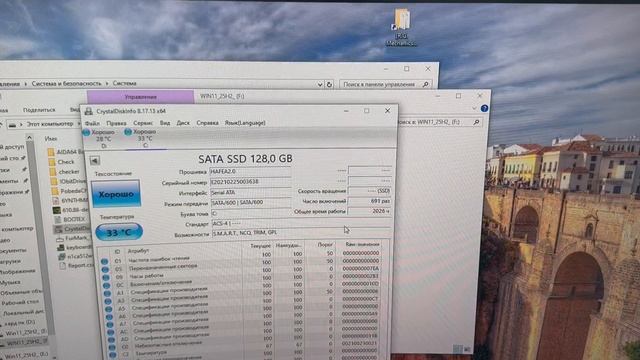This screenshot has width=640, height=360.
Task: Click the Этот компьютер breadcrumb in Explorer
Action: coord(50,124)
